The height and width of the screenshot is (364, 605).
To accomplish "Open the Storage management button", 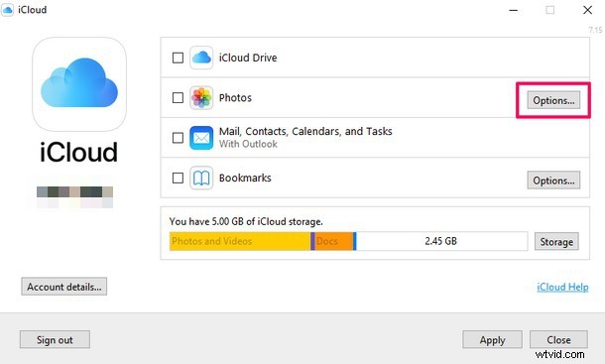I will coord(556,242).
